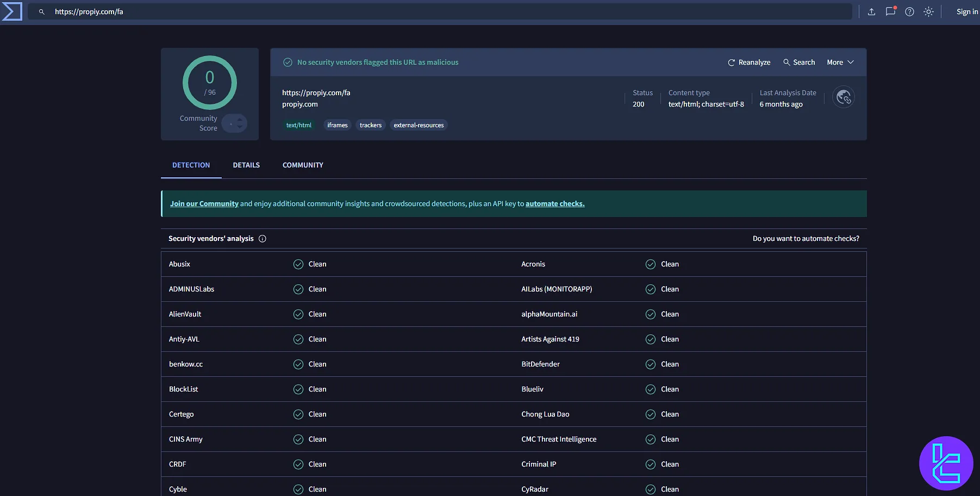Click the upload file icon in top bar
The height and width of the screenshot is (496, 980).
point(871,11)
